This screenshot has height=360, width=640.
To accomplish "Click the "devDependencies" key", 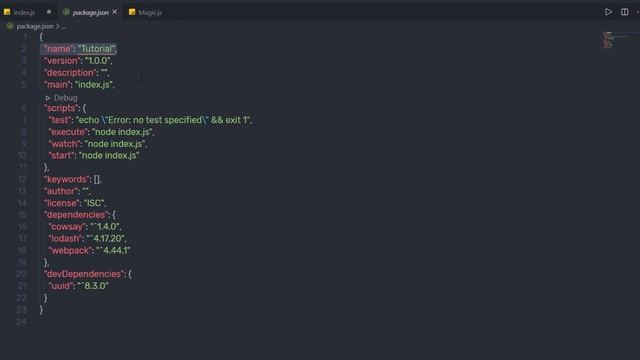I will tap(84, 274).
